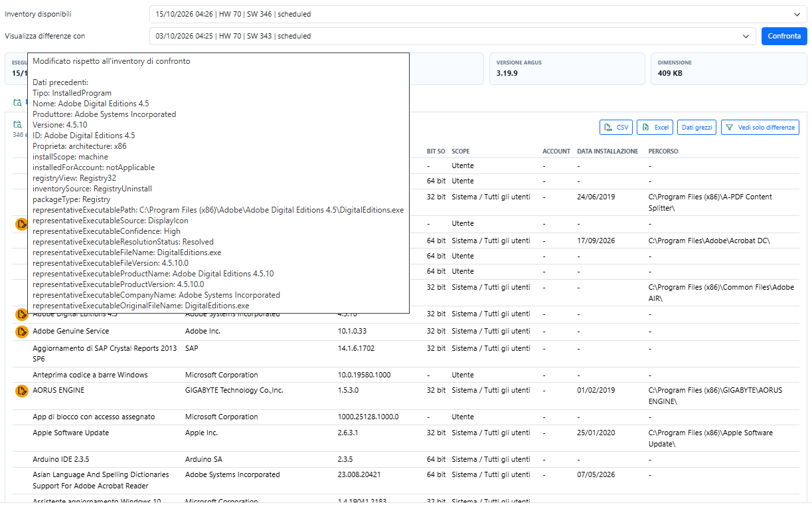Select the Arduino SA vendor cell
Viewport: 812px width, 505px height.
click(x=203, y=459)
